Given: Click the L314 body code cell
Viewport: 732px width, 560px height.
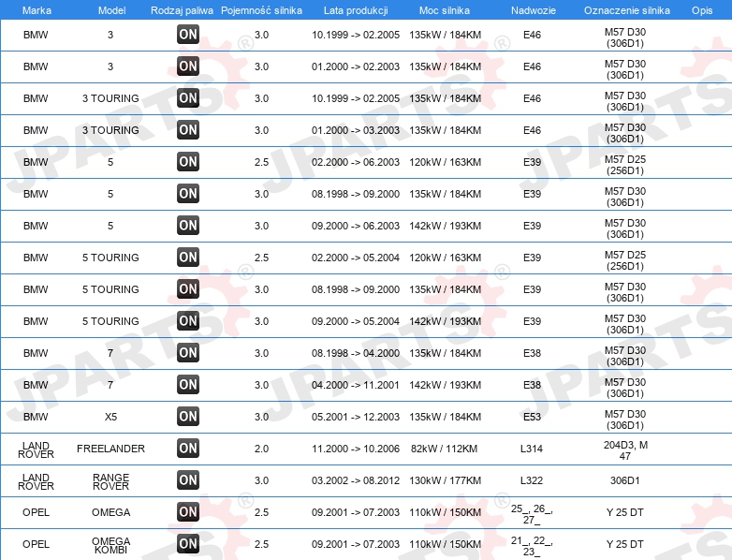Looking at the screenshot, I should (532, 449).
